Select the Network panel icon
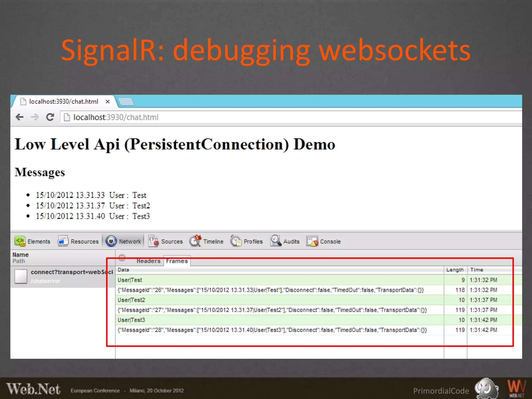The height and width of the screenshot is (399, 532). (x=111, y=241)
